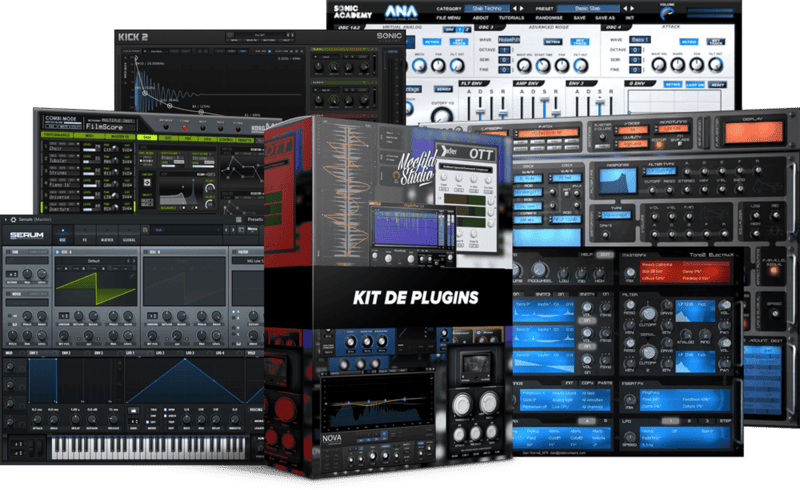Select STEP tab in ElectraX LFO

pos(726,421)
